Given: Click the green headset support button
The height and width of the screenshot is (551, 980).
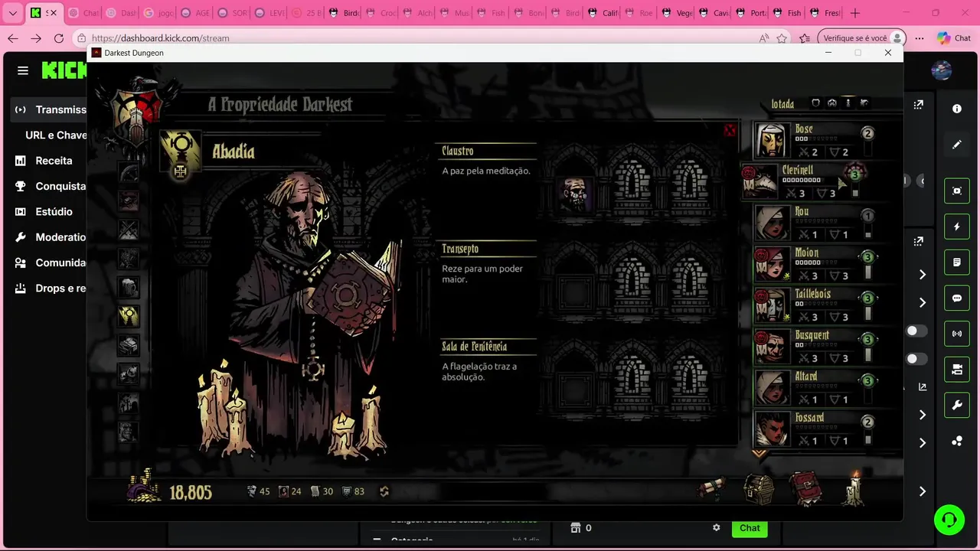Looking at the screenshot, I should pos(949,520).
